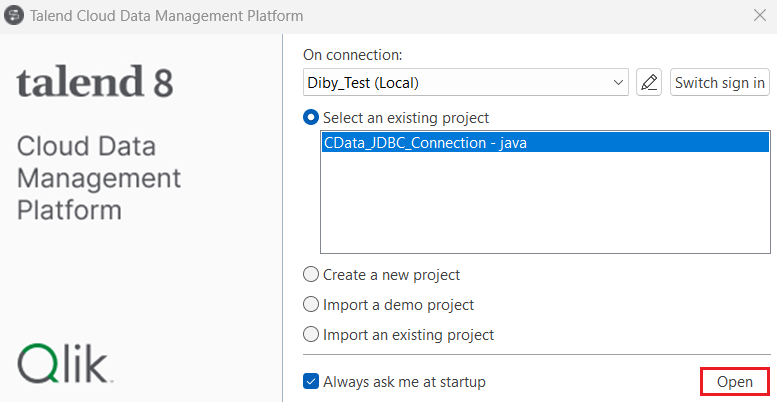Screen dimensions: 777x402
Task: Choose the Select an existing project radio button
Action: [x=311, y=118]
